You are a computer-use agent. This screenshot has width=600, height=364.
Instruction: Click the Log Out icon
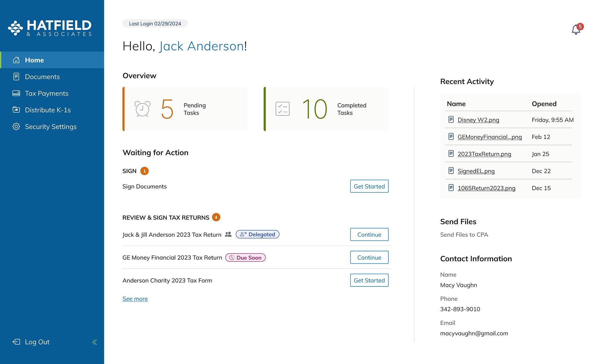(16, 342)
